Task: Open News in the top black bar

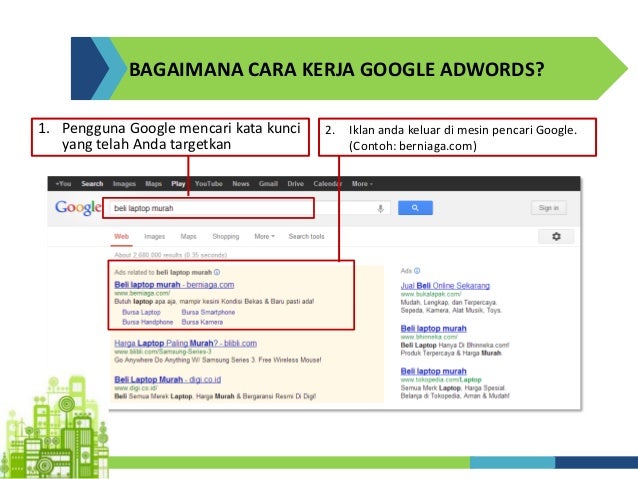Action: pyautogui.click(x=241, y=184)
